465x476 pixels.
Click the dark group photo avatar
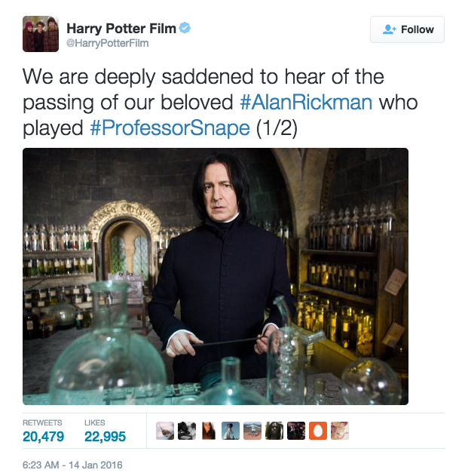[296, 431]
